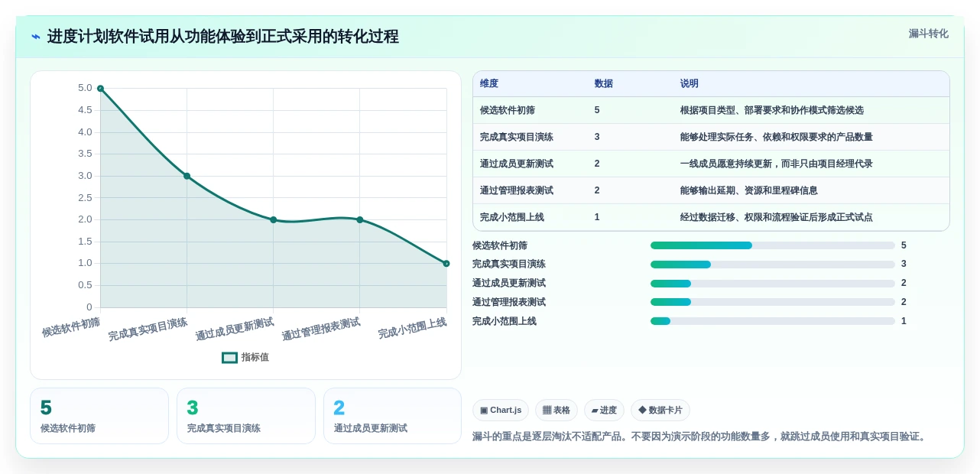Click the chart data point at value 5.0

click(x=100, y=89)
